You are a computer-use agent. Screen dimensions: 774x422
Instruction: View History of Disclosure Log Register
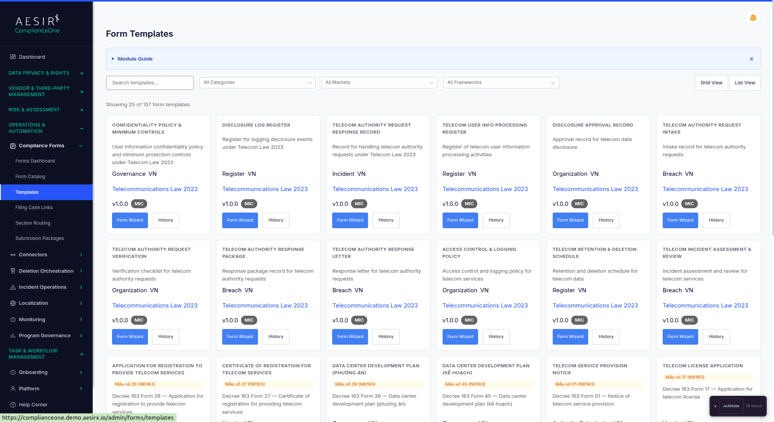pyautogui.click(x=275, y=220)
